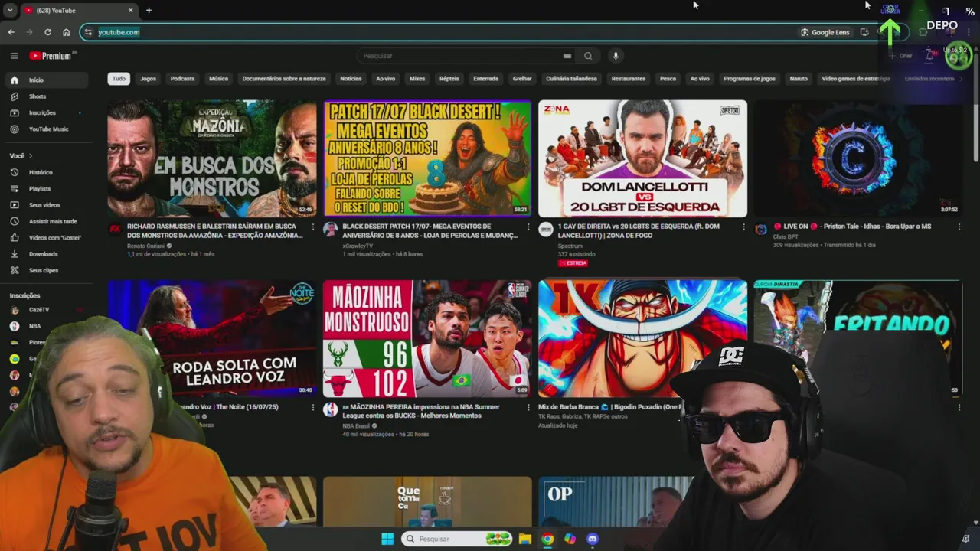Open File Explorer from taskbar
The image size is (980, 551).
coord(524,539)
